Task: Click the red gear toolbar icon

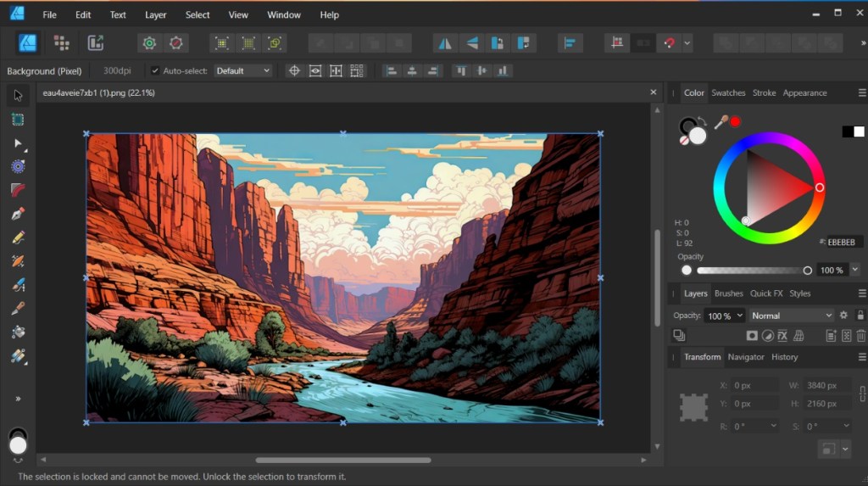Action: 176,42
